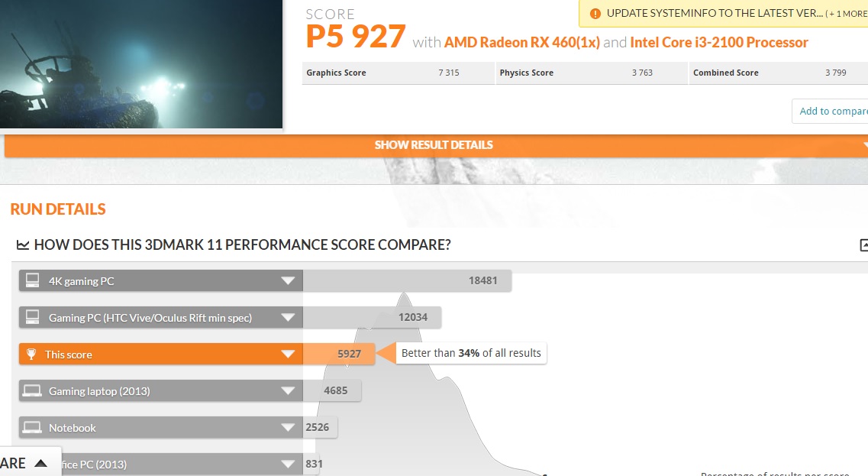Image resolution: width=868 pixels, height=476 pixels.
Task: Click the 831 score bar value
Action: 314,464
